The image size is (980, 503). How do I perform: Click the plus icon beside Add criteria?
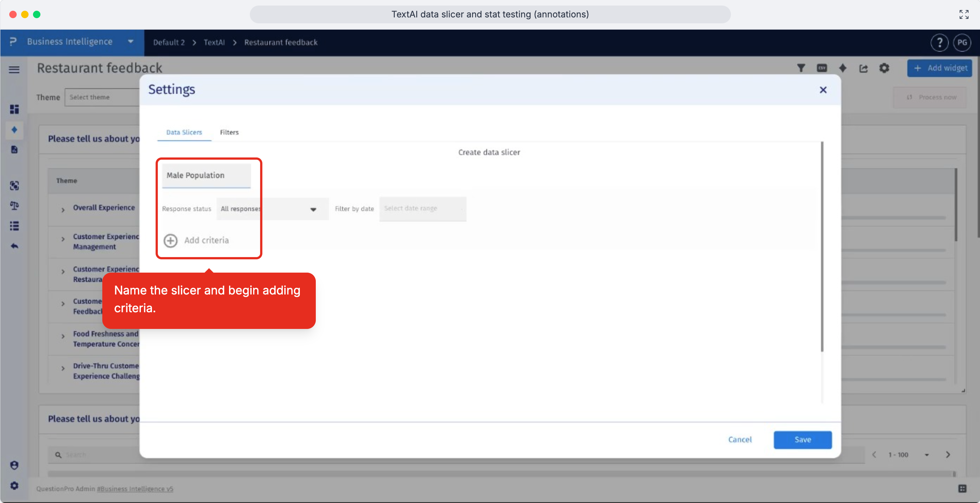(170, 240)
